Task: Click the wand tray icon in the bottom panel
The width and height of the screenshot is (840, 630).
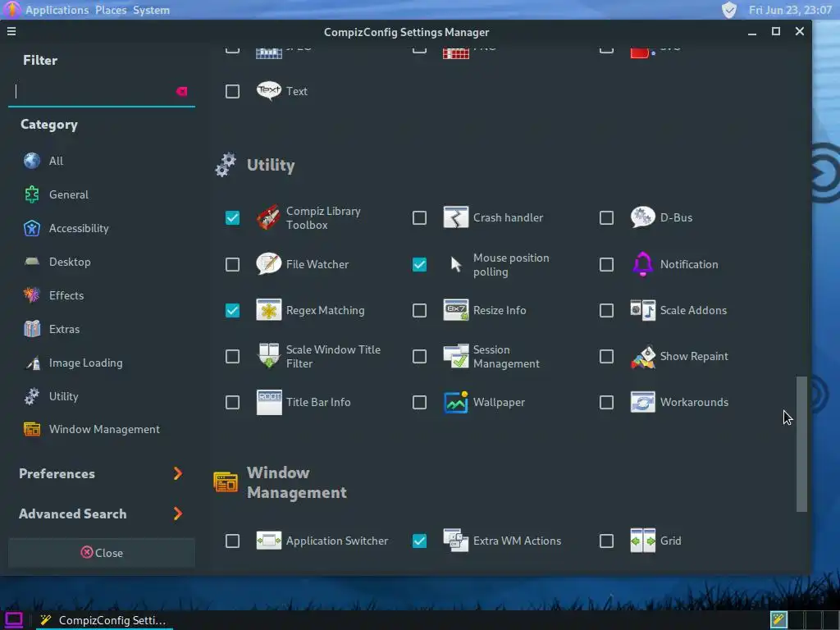Action: tap(778, 620)
